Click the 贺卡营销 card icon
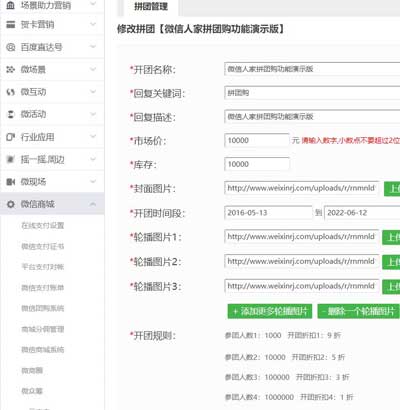Screen dimensions: 400x410 coord(11,24)
